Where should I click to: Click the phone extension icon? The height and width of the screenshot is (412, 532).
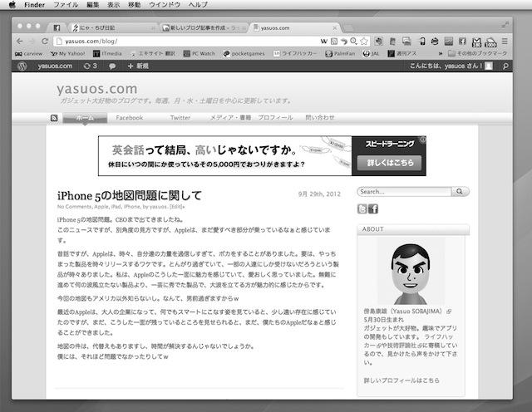click(422, 42)
